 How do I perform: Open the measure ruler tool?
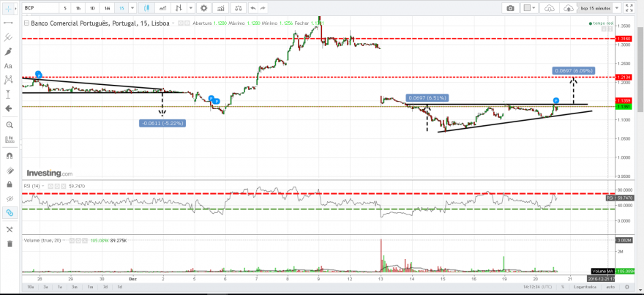coord(8,139)
